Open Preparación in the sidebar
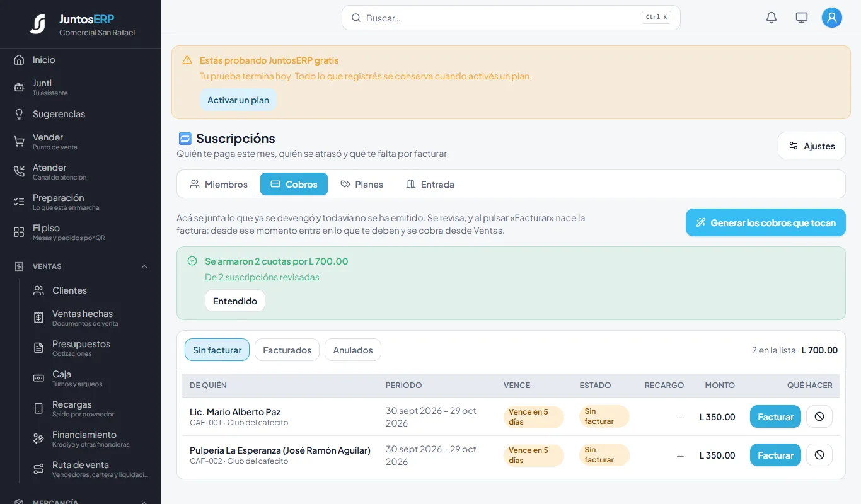Viewport: 861px width, 504px height. 81,202
